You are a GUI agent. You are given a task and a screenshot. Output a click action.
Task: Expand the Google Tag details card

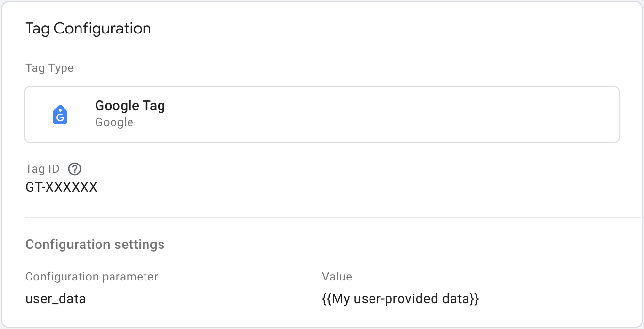[x=322, y=114]
